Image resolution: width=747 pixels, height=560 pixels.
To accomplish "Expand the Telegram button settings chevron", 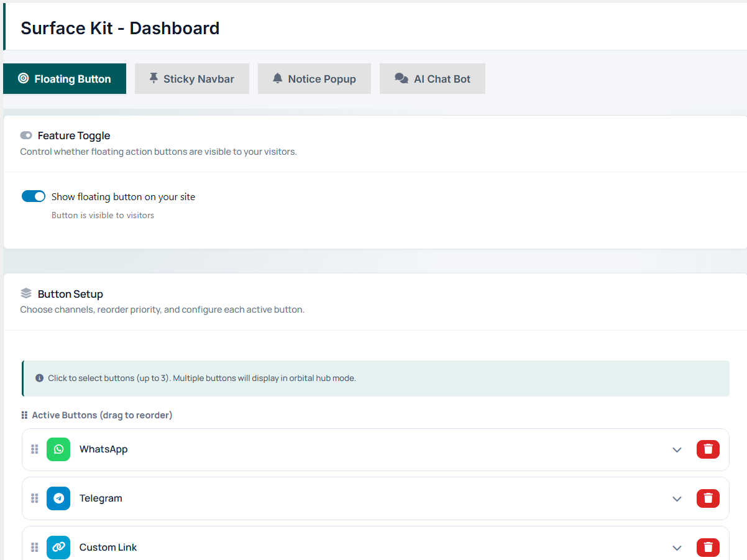I will point(677,499).
